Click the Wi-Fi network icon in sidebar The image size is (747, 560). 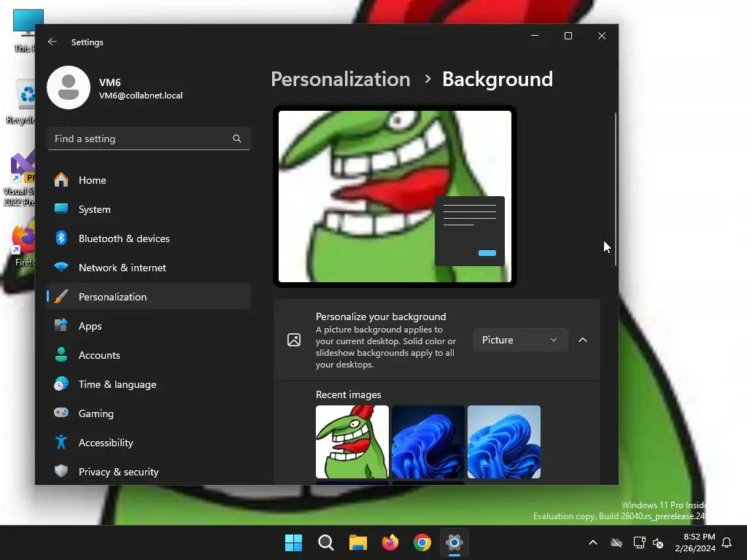[x=61, y=267]
